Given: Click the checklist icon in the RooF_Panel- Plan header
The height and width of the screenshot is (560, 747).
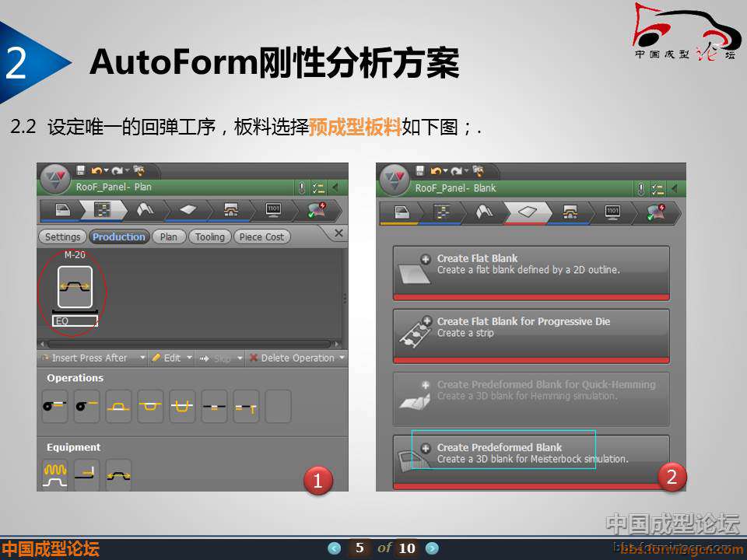Looking at the screenshot, I should point(318,187).
